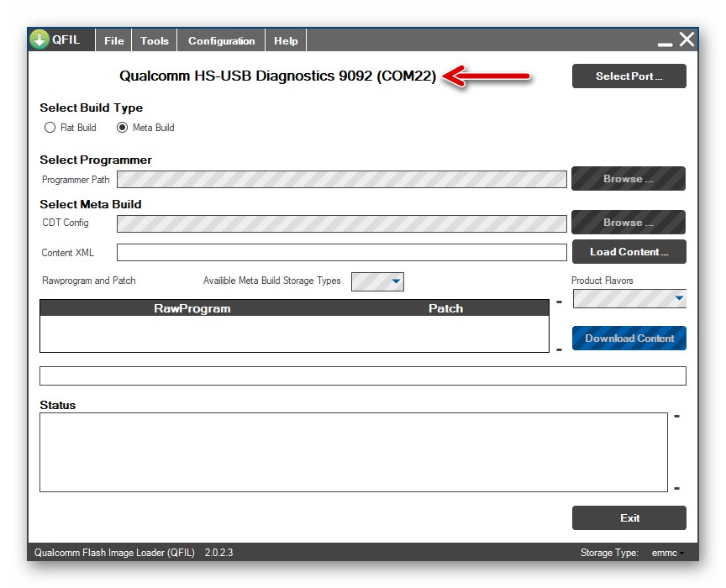Open the Meta Build Storage Types dropdown

(x=377, y=281)
